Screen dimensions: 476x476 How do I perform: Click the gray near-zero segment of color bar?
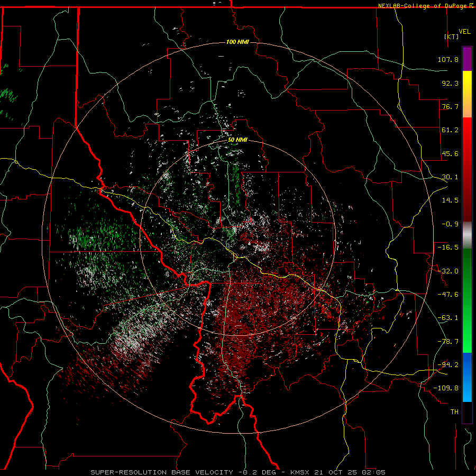467,235
